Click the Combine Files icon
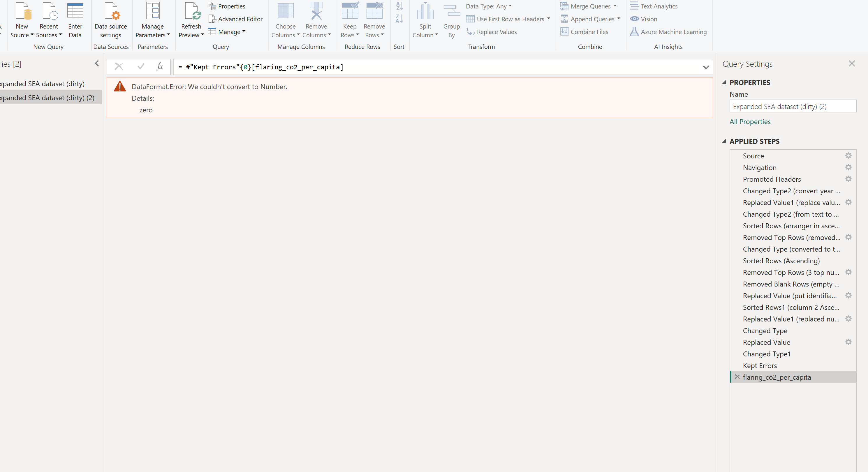This screenshot has height=472, width=868. (x=565, y=31)
